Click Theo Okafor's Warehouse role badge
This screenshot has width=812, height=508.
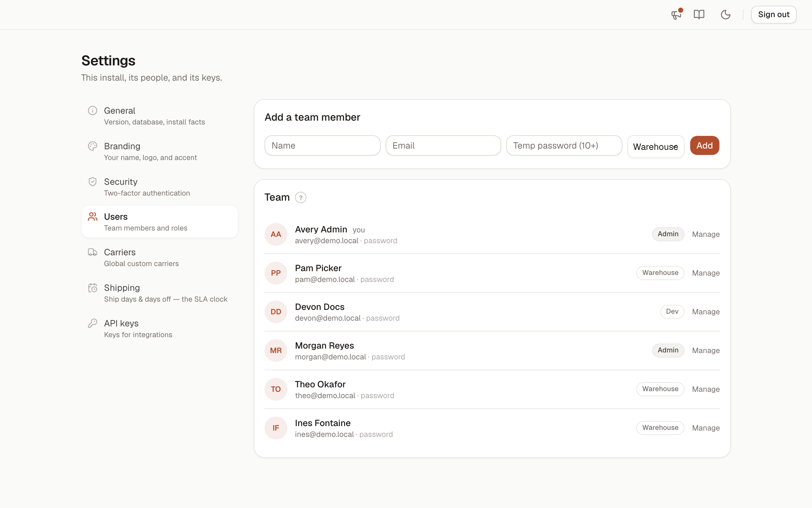pos(660,389)
